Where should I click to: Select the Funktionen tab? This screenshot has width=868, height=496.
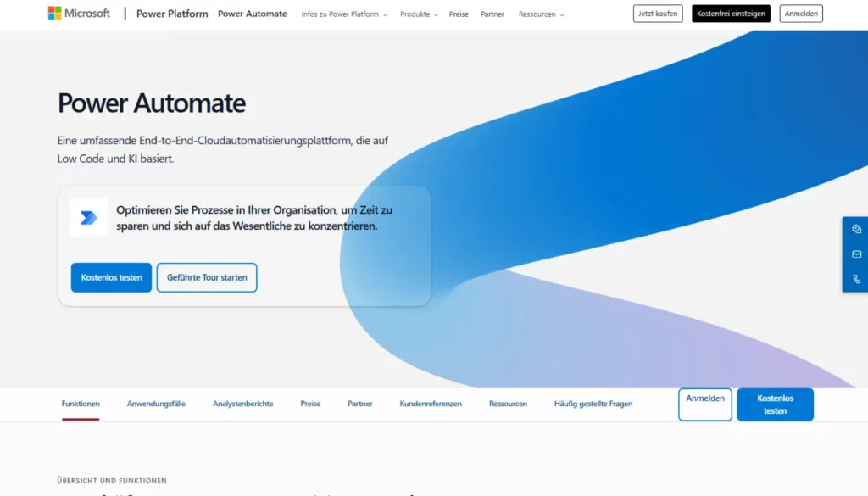coord(81,404)
